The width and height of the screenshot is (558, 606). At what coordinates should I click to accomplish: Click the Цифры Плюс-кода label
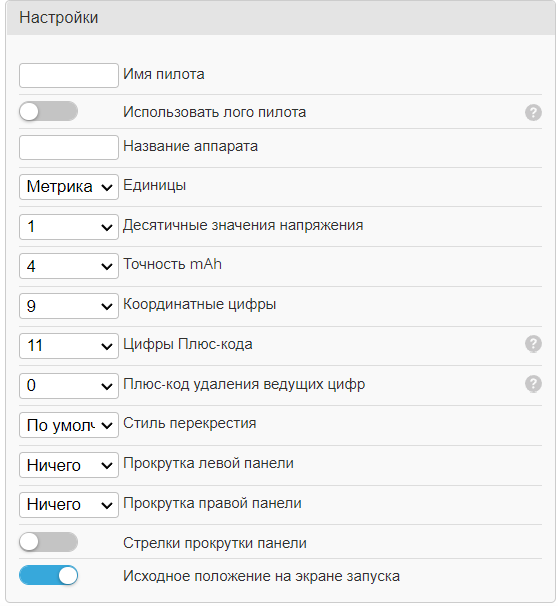coord(188,344)
